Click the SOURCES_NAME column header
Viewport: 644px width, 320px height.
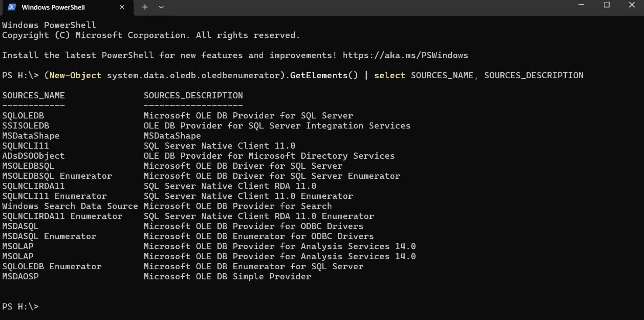tap(33, 95)
